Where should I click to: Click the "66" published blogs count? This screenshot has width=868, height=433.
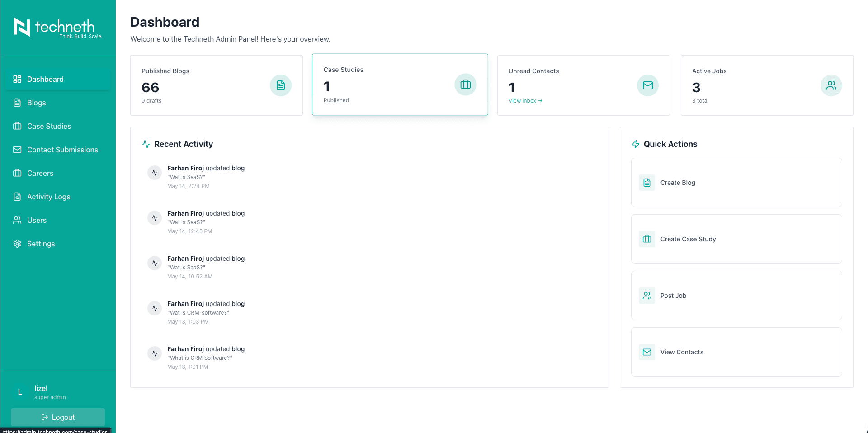151,87
